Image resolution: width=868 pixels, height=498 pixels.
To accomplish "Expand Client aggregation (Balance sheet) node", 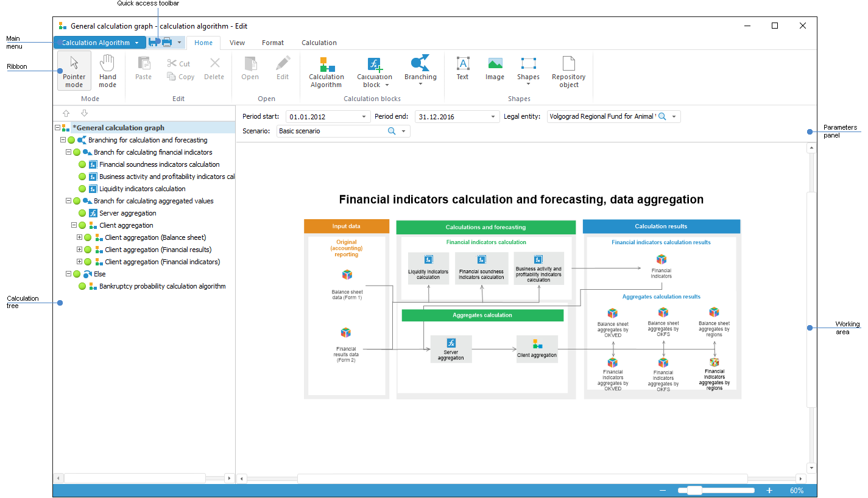I will point(79,237).
